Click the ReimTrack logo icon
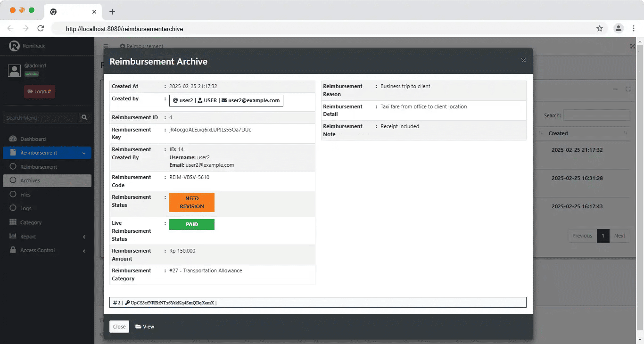This screenshot has height=344, width=644. [x=14, y=46]
